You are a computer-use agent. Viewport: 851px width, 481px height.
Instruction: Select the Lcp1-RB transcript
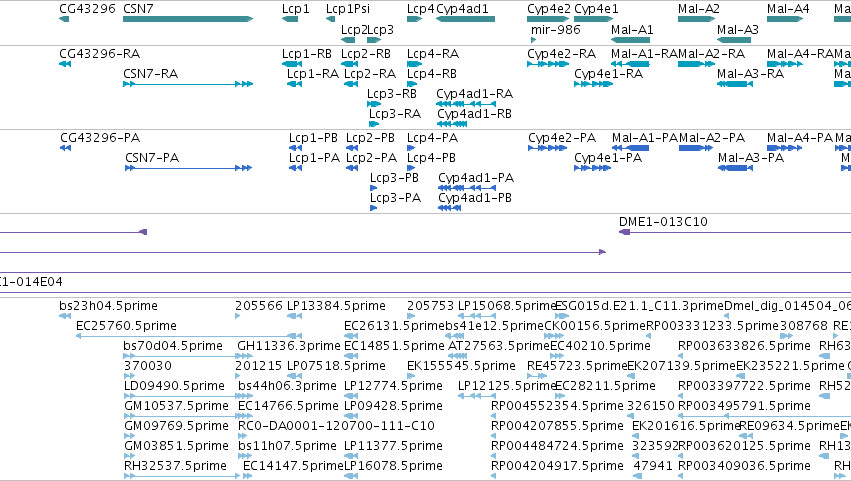pos(292,64)
